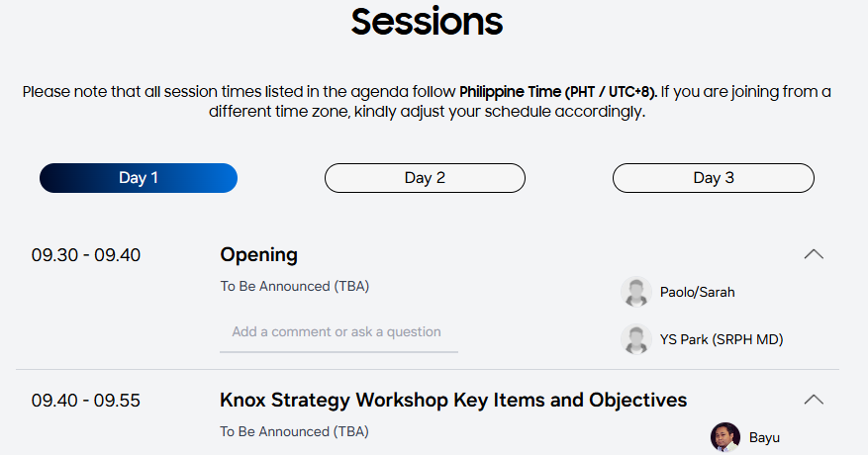Image resolution: width=868 pixels, height=455 pixels.
Task: Switch to the Day 2 tab
Action: (x=425, y=178)
